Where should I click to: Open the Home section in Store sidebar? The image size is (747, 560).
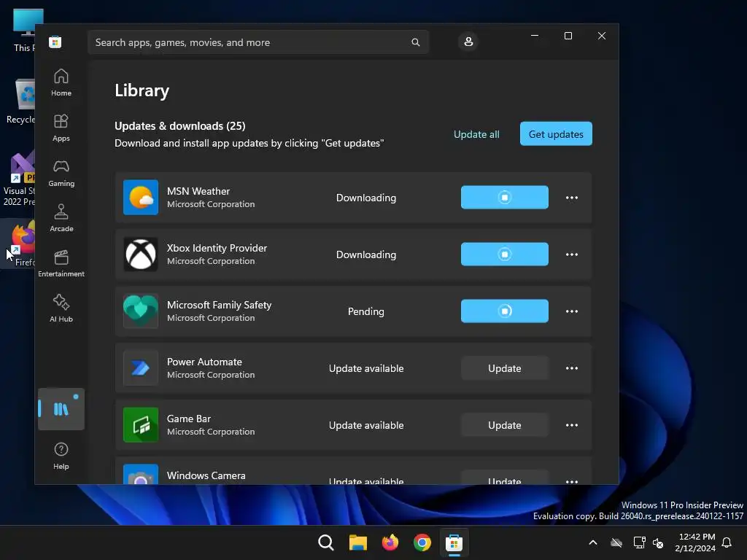point(61,82)
